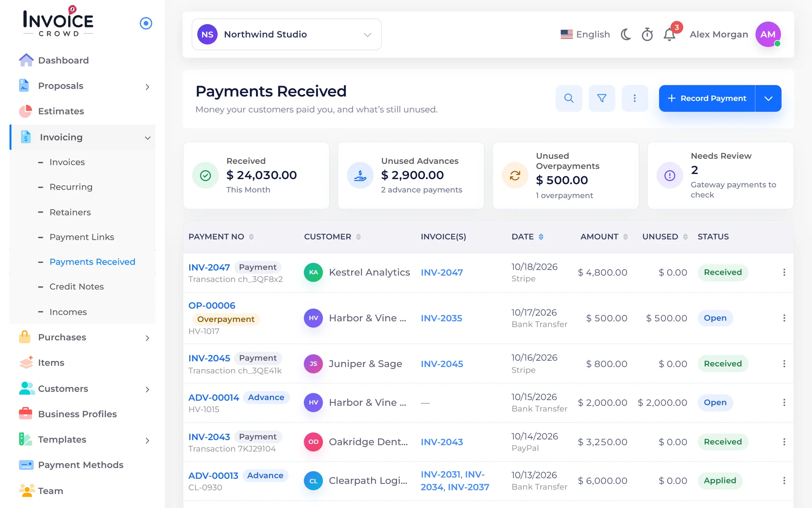812x508 pixels.
Task: Open Record Payment dropdown arrow
Action: 768,98
